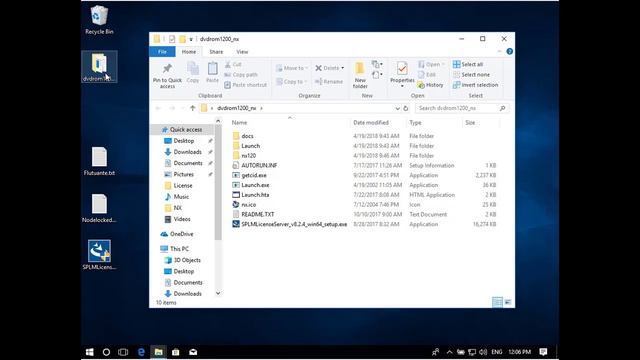Viewport: 640px width, 360px height.
Task: Switch to large icons view
Action: pos(508,302)
